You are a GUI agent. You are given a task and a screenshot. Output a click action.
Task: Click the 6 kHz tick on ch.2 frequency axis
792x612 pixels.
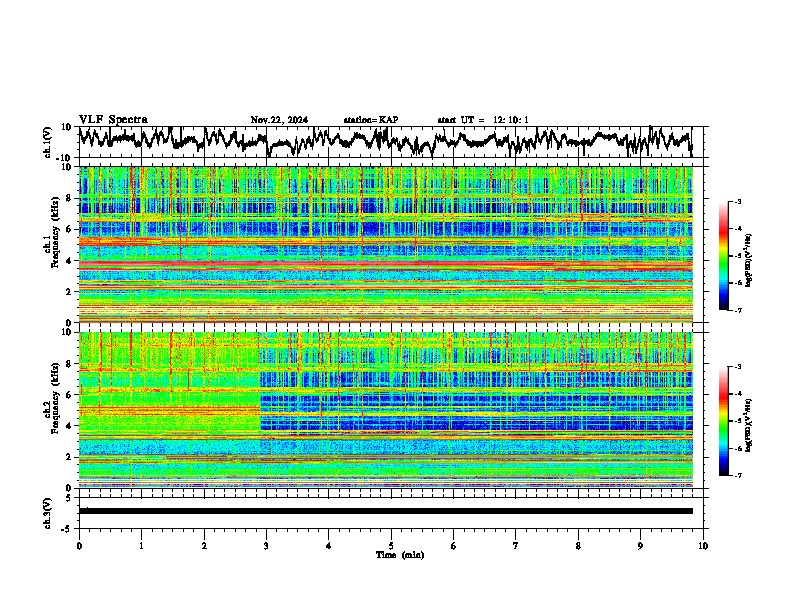pyautogui.click(x=70, y=395)
